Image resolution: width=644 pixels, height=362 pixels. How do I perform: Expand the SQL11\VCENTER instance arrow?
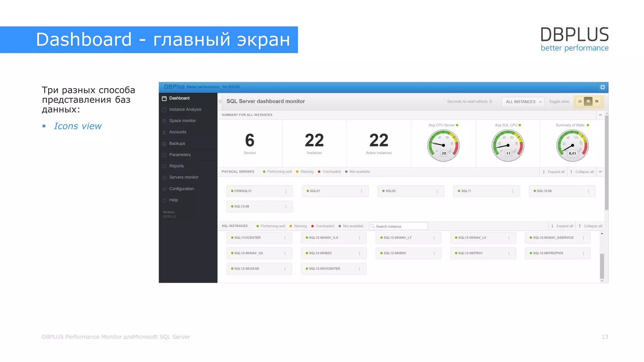point(285,238)
